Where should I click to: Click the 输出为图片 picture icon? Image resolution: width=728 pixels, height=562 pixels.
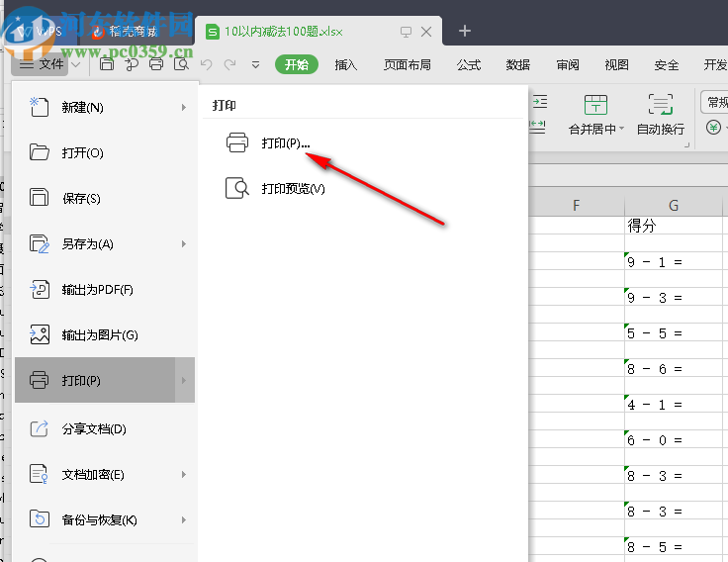tap(39, 334)
